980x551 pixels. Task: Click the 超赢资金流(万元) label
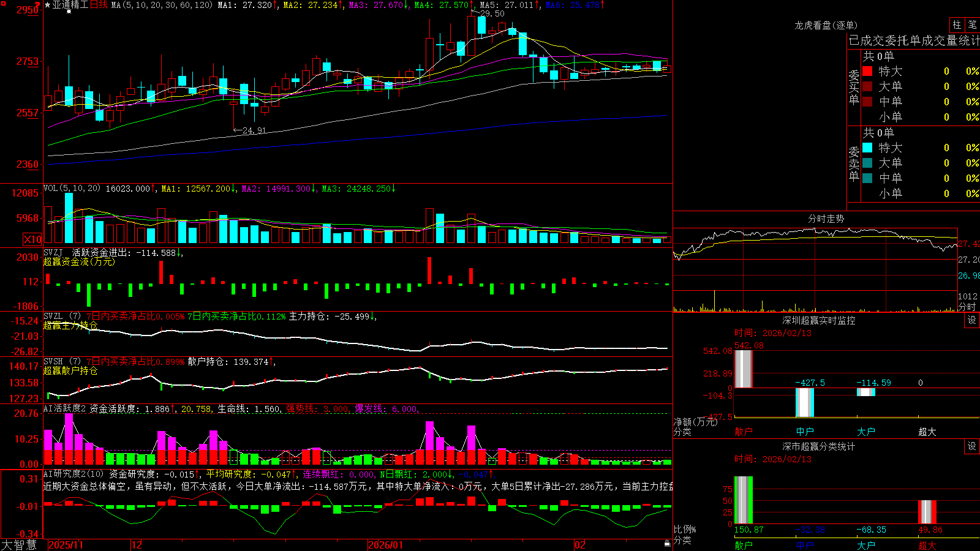click(x=79, y=261)
